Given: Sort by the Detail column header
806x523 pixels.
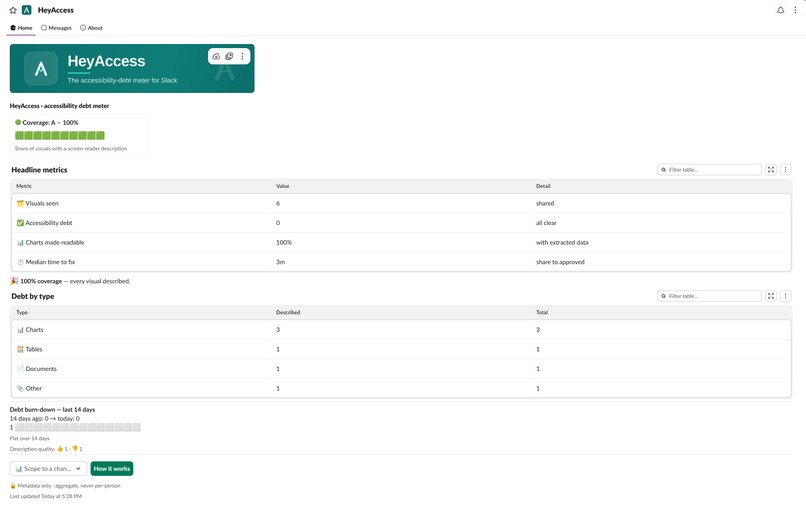Looking at the screenshot, I should coord(543,186).
